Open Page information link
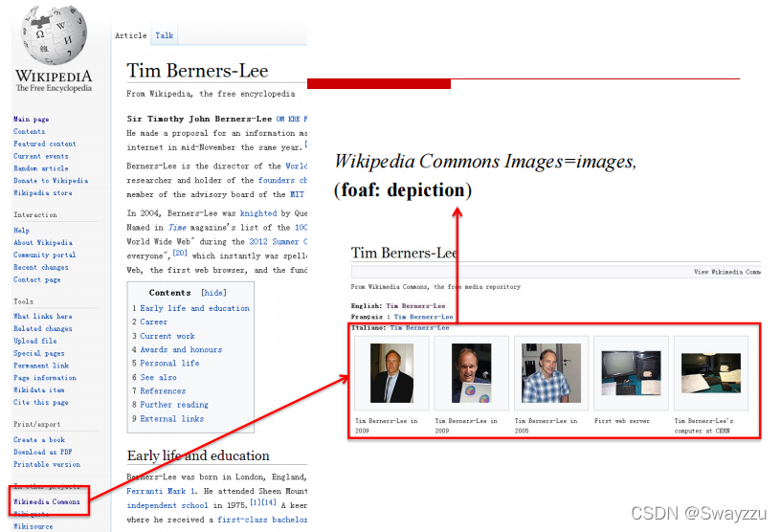The width and height of the screenshot is (781, 532). click(x=45, y=378)
